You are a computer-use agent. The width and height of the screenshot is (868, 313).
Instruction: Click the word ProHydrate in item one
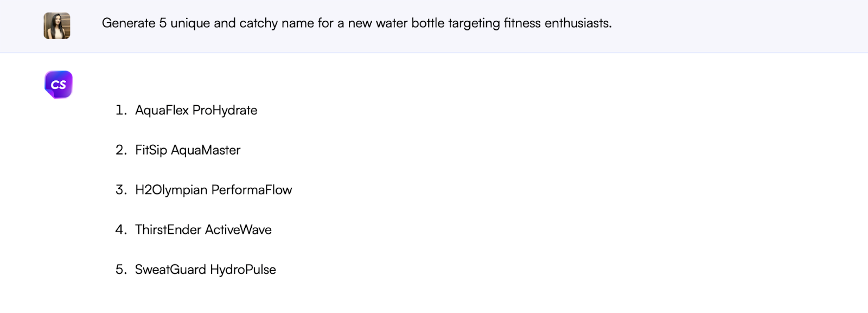coord(226,110)
